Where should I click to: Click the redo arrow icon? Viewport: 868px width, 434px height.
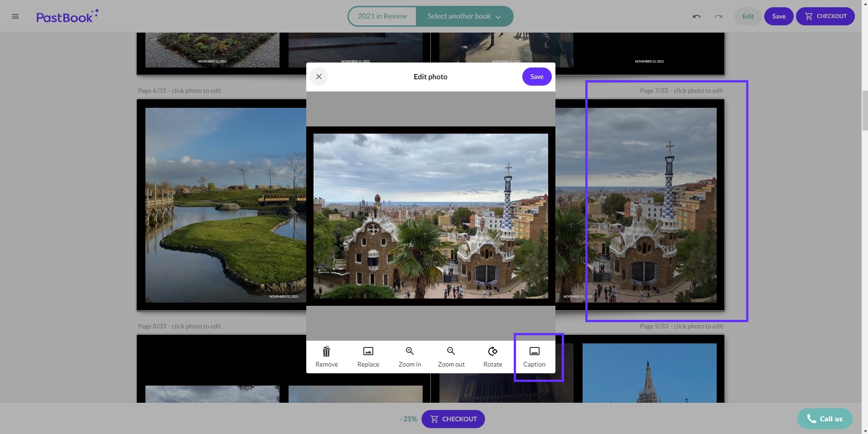719,16
